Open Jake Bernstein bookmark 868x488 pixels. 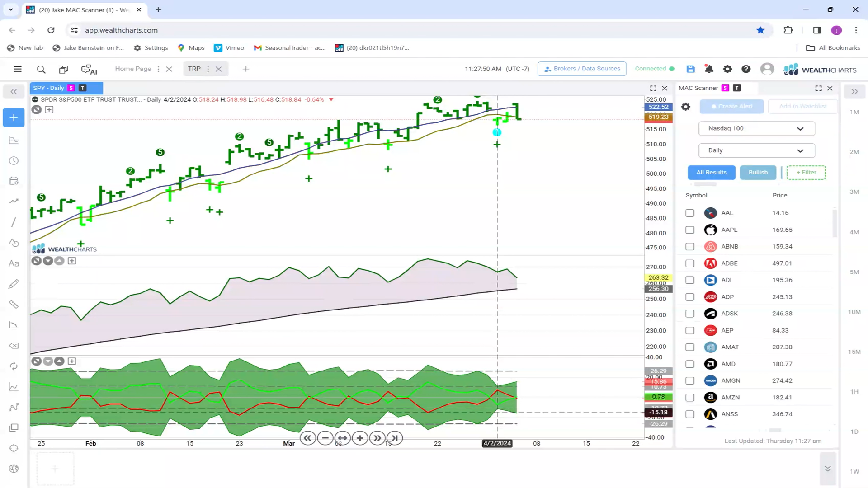click(88, 48)
